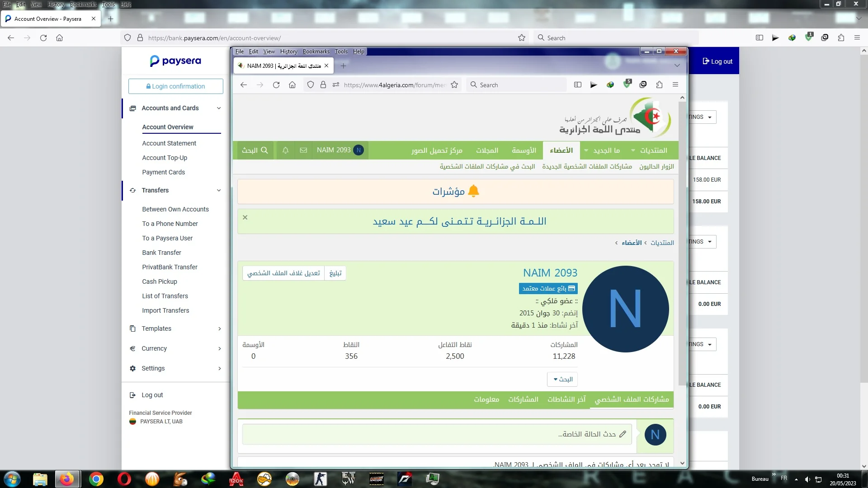Bookmark the 4algeria page with the star icon
Screen dimensions: 868x488
coord(454,85)
